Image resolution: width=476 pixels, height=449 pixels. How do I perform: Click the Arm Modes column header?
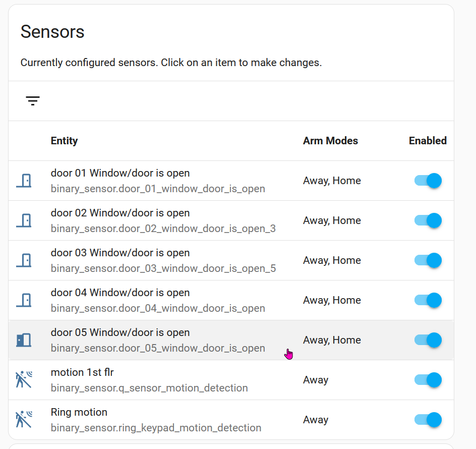pos(330,141)
